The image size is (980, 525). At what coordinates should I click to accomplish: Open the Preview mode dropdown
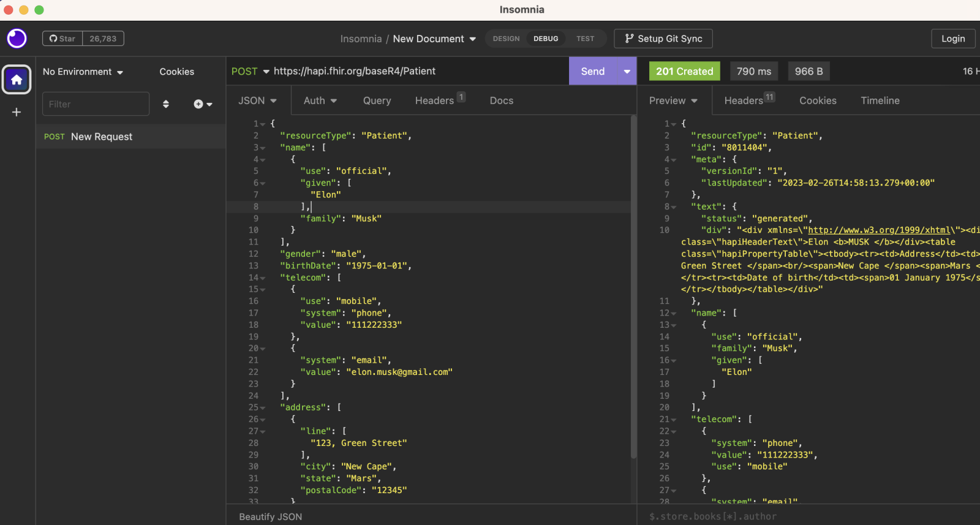pos(674,100)
